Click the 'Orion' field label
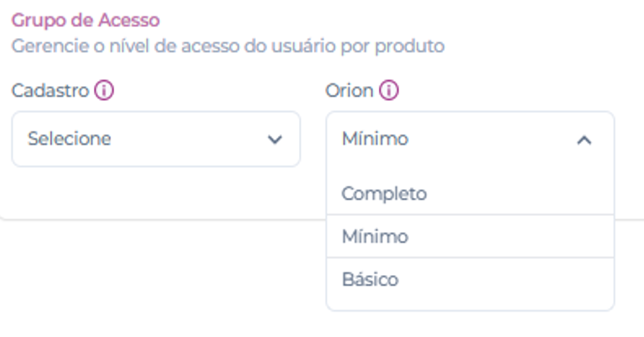644x337 pixels. point(349,91)
